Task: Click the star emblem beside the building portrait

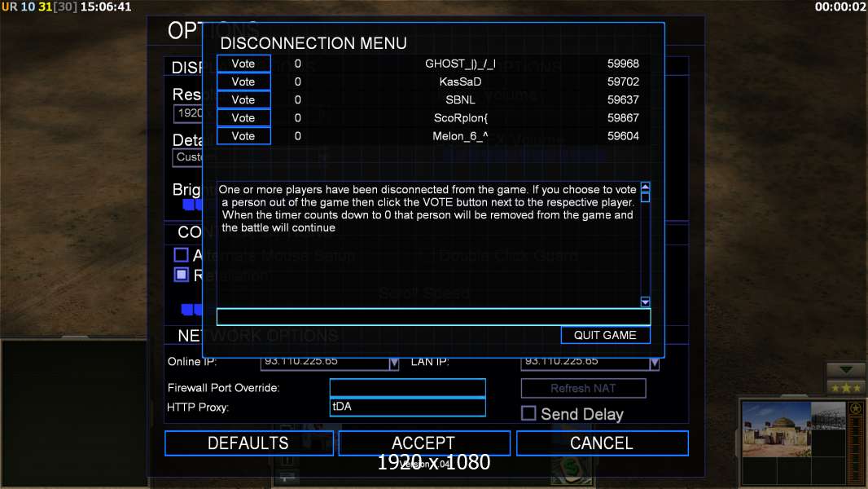Action: [856, 409]
